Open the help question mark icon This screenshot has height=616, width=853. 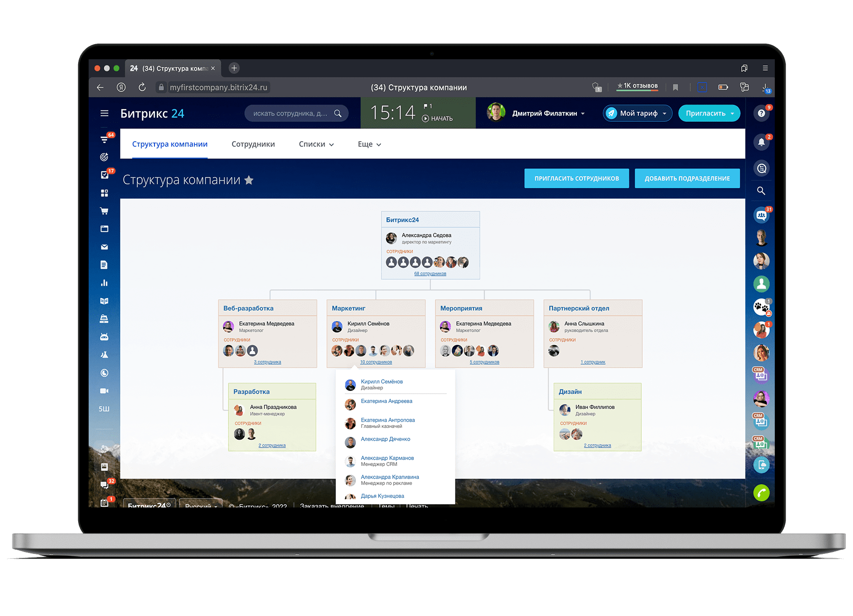[761, 113]
